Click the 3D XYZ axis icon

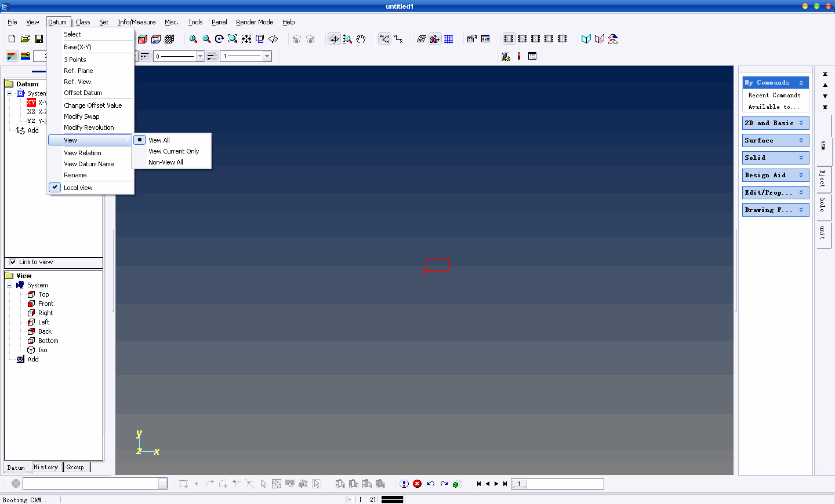pyautogui.click(x=384, y=39)
